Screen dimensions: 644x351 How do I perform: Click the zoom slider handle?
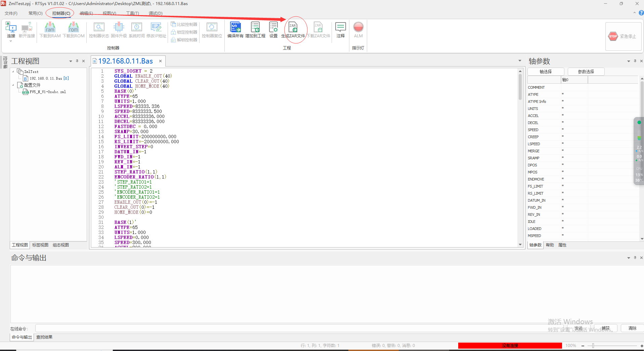tap(593, 346)
